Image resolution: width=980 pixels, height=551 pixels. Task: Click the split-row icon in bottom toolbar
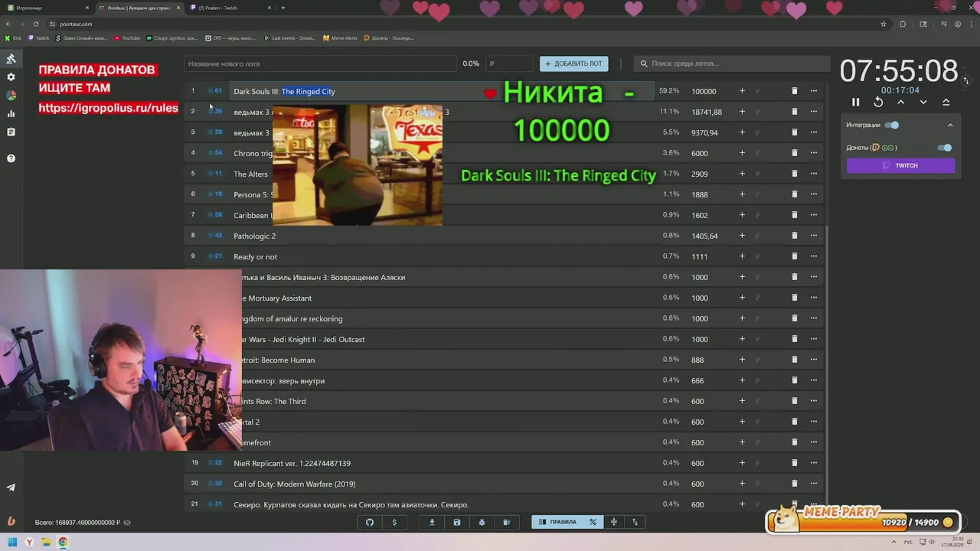[x=613, y=522]
